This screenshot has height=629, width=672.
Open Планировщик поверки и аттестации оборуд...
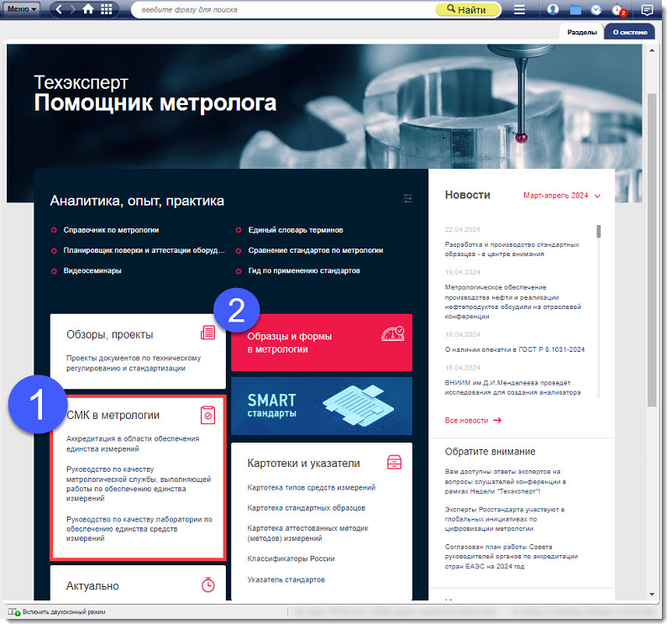click(144, 250)
